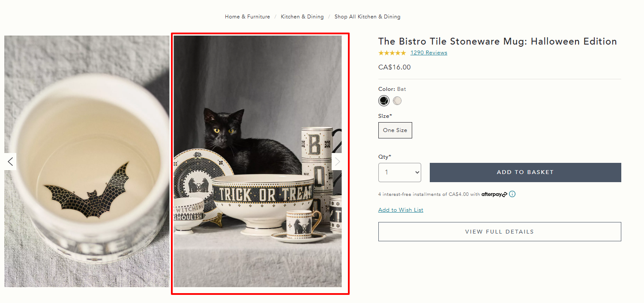Click the previous image arrow
This screenshot has height=303, width=644.
tap(9, 162)
